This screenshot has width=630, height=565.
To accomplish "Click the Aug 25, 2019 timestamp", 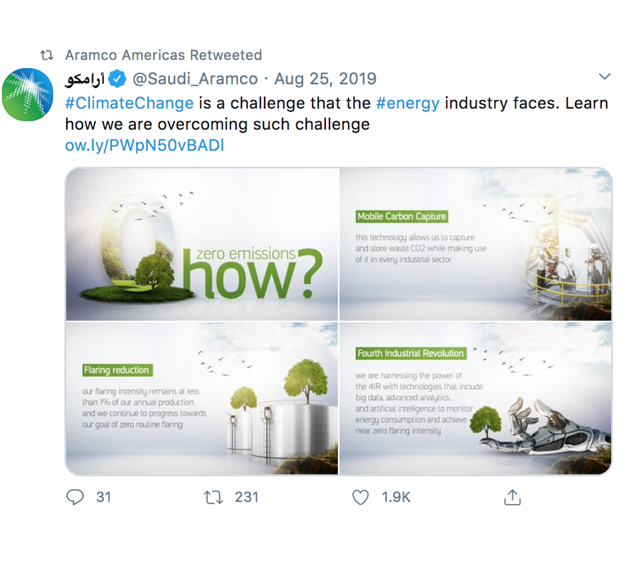I will coord(325,79).
